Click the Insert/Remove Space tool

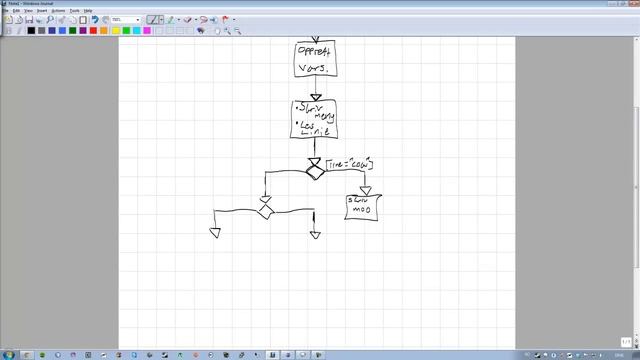tap(213, 20)
